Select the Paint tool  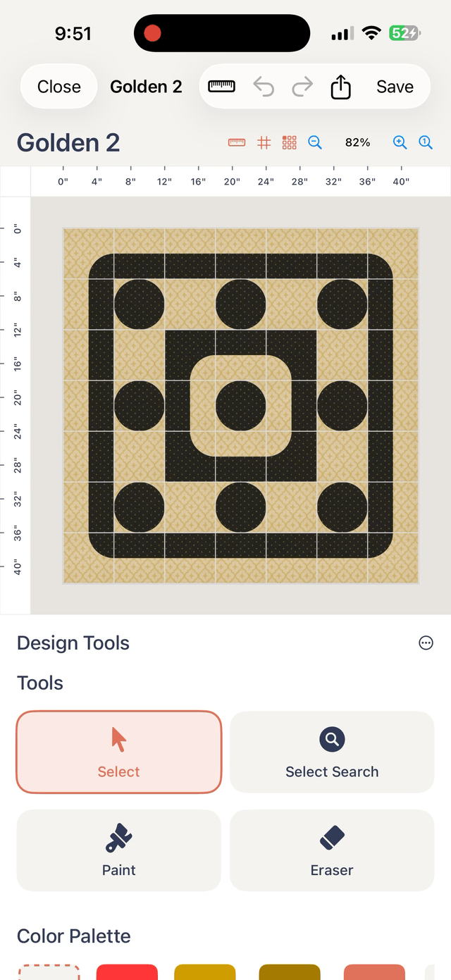(118, 850)
